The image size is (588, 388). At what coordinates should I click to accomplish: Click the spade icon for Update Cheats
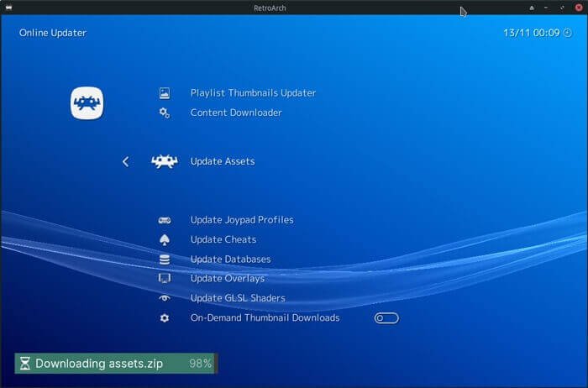pos(165,240)
